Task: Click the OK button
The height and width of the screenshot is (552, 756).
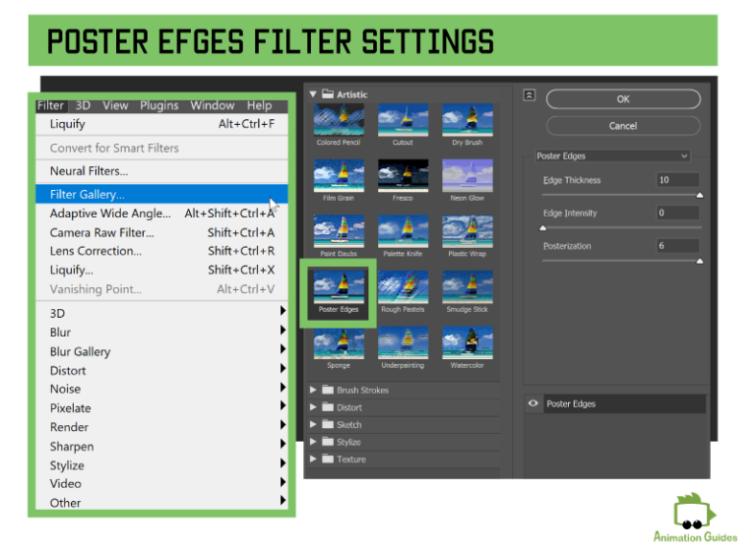Action: [x=622, y=99]
